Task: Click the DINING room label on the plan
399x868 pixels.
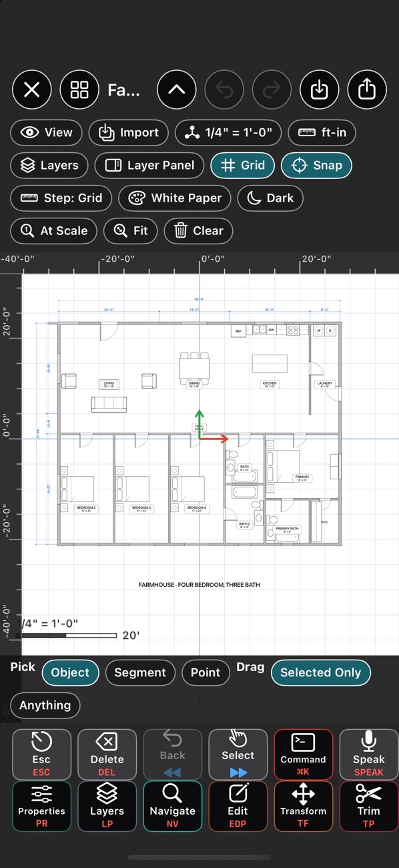Action: click(x=194, y=385)
